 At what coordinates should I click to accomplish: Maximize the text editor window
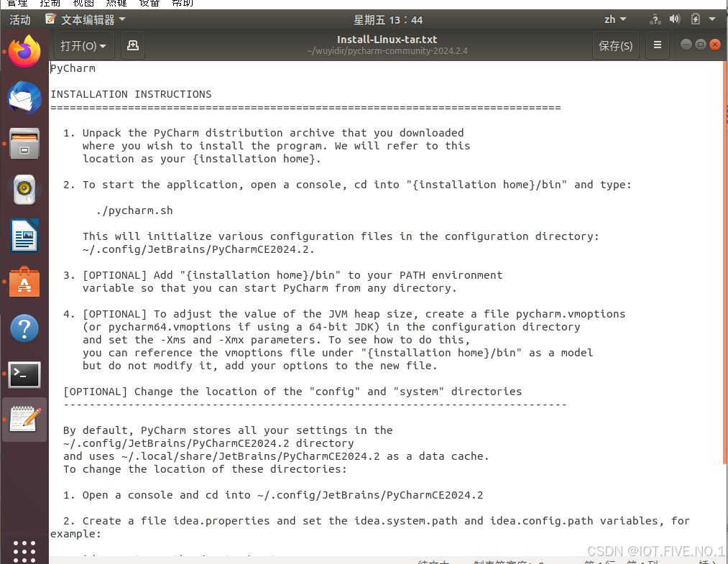click(701, 45)
